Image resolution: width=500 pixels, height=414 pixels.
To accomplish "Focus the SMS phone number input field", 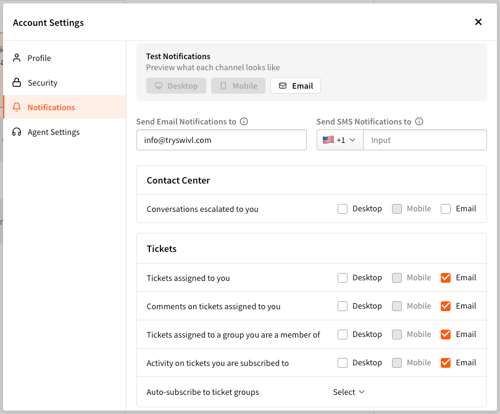I will [x=425, y=140].
